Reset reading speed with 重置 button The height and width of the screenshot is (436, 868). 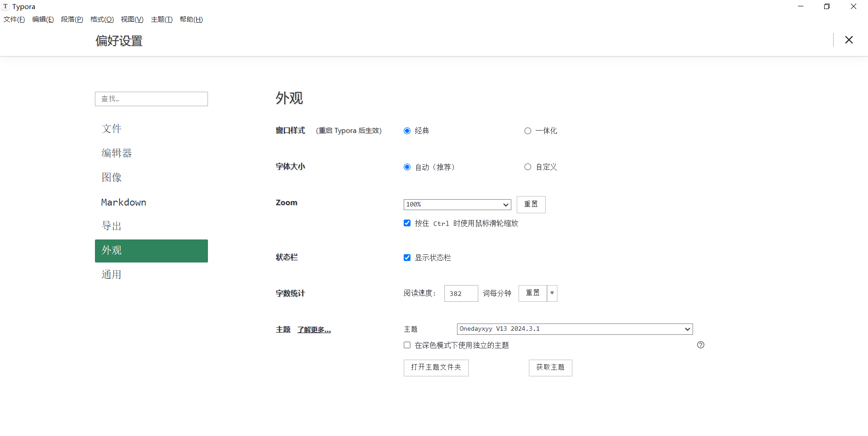tap(533, 293)
